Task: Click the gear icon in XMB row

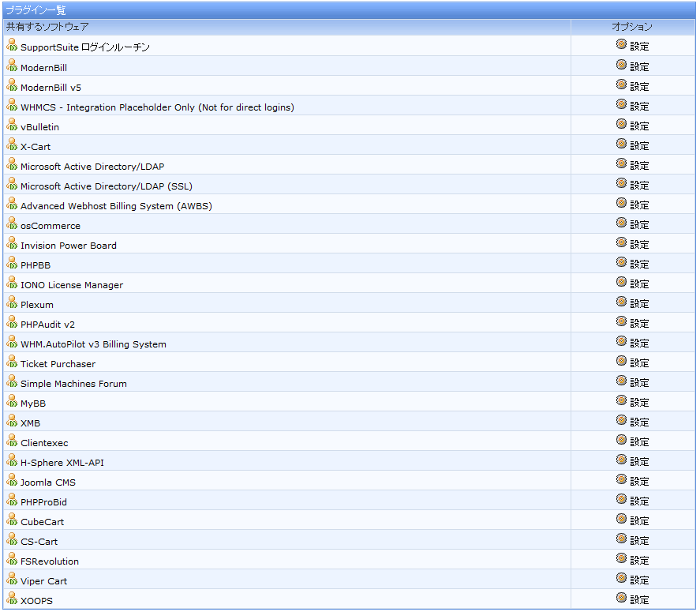Action: click(x=621, y=420)
